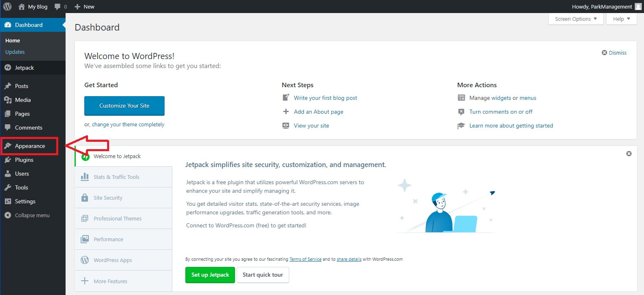Open the Write your first blog post link
The width and height of the screenshot is (644, 295).
pyautogui.click(x=325, y=98)
